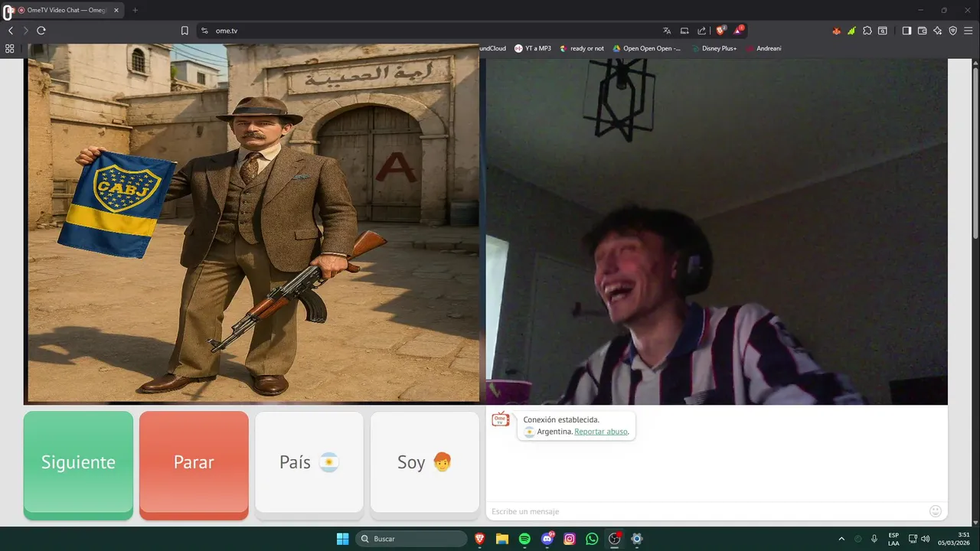Open the Windows Start menu

click(x=342, y=539)
